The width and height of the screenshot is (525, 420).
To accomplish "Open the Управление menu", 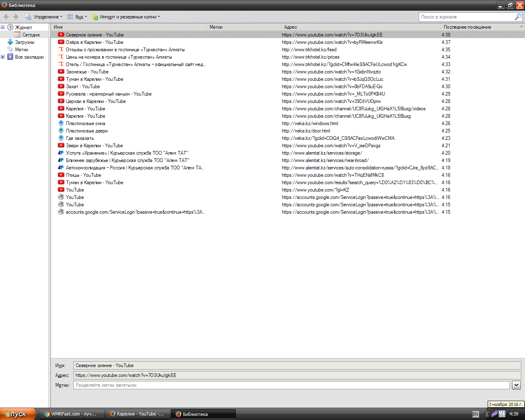I will pos(44,17).
